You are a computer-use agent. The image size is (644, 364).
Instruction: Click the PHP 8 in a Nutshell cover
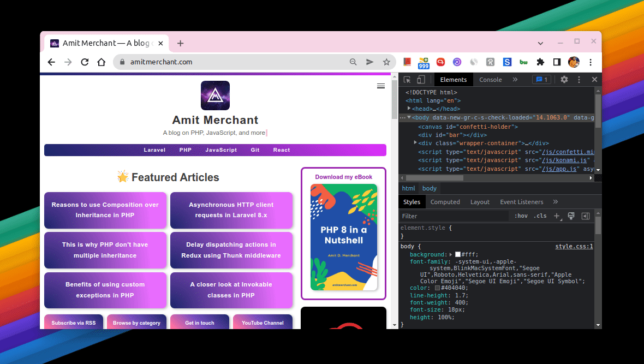coord(344,237)
